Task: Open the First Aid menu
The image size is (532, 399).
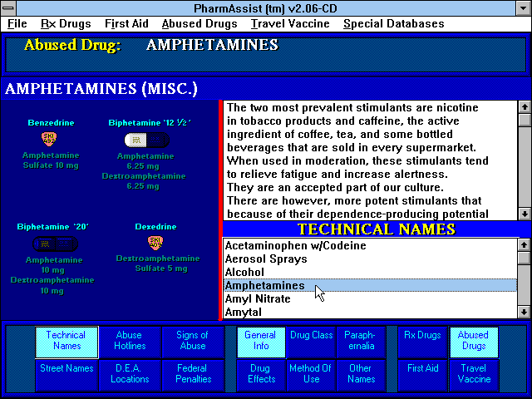Action: [x=126, y=24]
